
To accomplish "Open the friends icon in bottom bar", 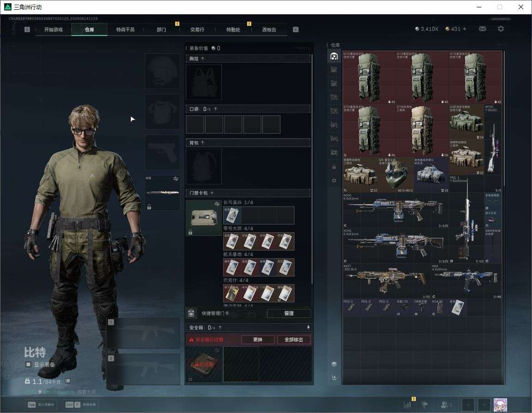I will 445,405.
